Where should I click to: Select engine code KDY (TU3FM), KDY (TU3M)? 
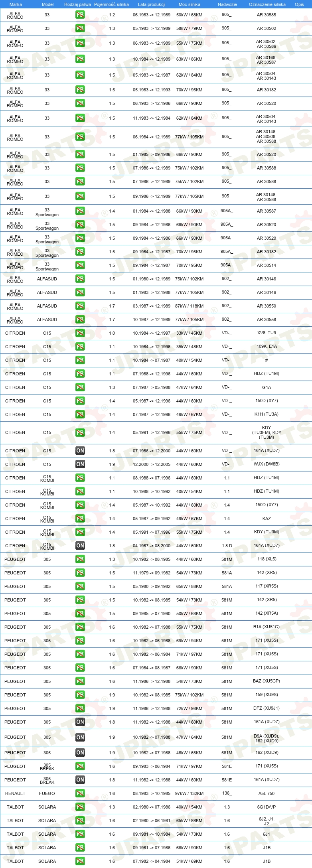point(267,432)
